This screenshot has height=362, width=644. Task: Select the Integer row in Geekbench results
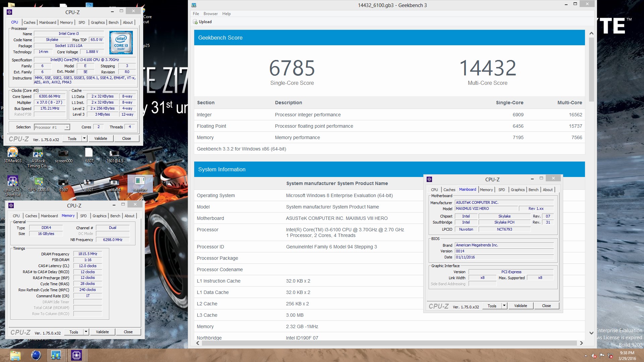389,115
